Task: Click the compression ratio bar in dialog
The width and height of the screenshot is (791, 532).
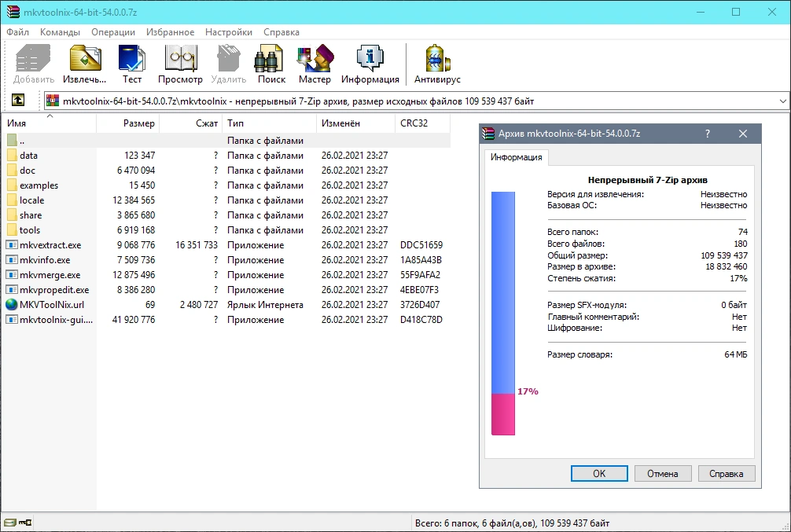Action: [x=503, y=313]
